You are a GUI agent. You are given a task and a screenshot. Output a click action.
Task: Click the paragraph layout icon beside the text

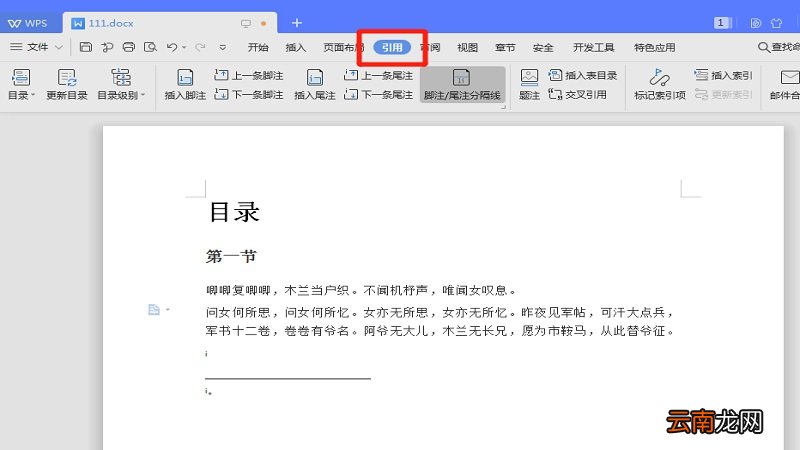point(154,309)
